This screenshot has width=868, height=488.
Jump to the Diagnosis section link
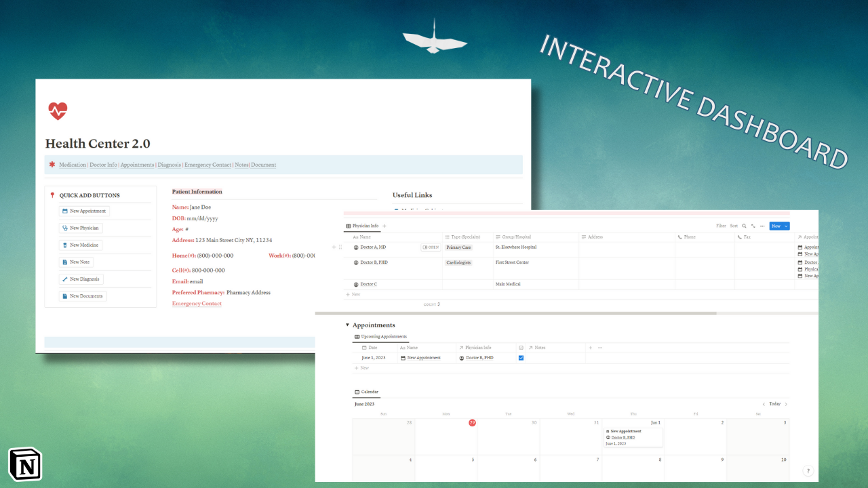click(169, 165)
